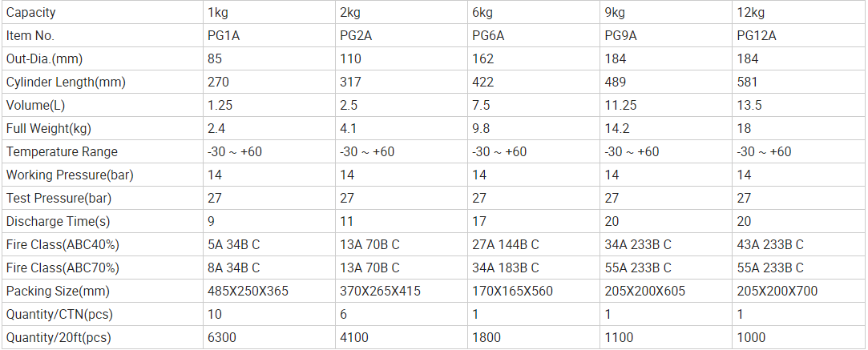868x350 pixels.
Task: Click the 11.25 volume value
Action: click(x=623, y=106)
